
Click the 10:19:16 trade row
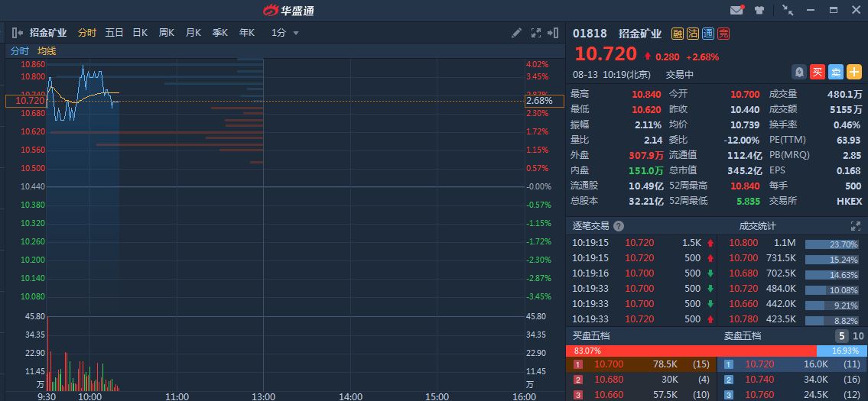point(642,273)
